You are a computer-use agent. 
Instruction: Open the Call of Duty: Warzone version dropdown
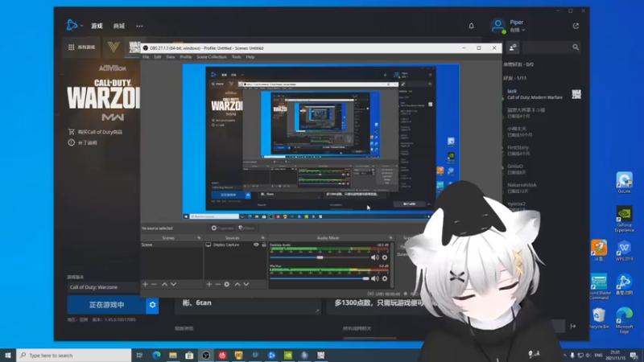coord(103,287)
